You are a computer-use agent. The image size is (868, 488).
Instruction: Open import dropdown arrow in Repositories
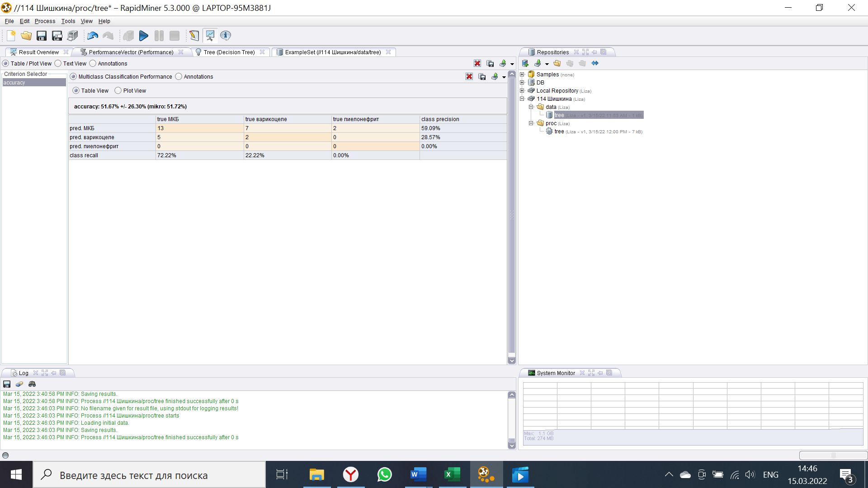pyautogui.click(x=547, y=64)
